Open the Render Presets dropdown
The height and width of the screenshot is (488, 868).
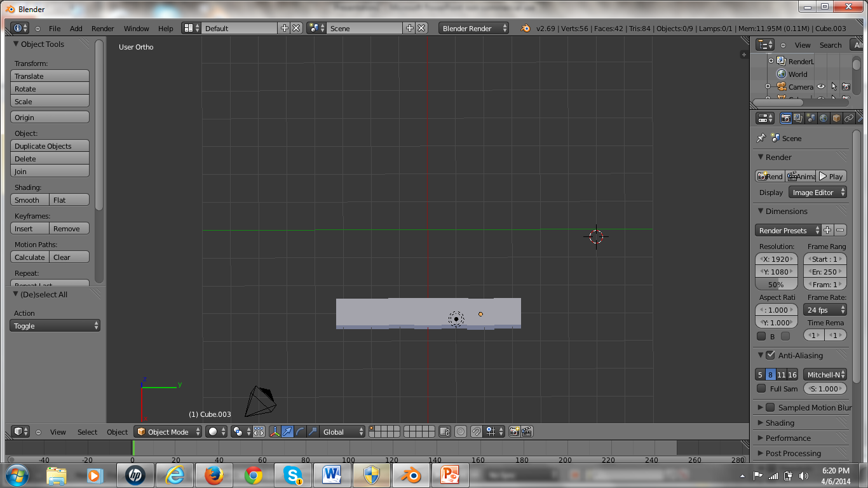(787, 230)
